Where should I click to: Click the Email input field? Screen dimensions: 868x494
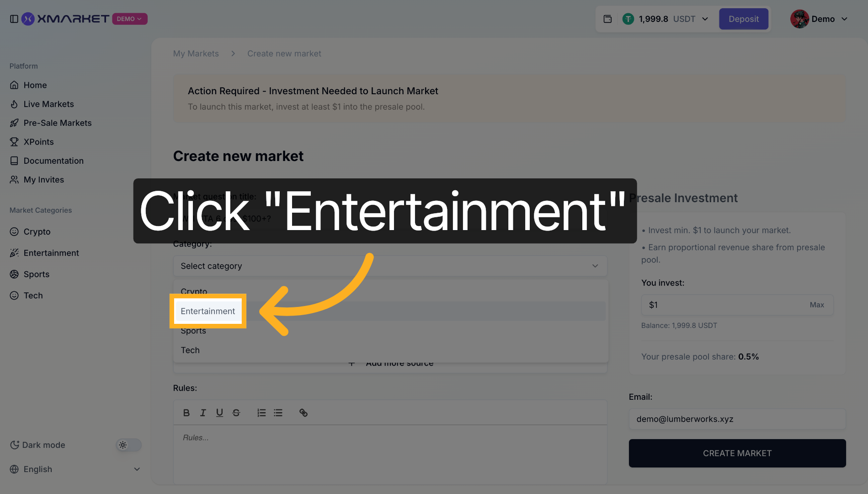coord(737,419)
